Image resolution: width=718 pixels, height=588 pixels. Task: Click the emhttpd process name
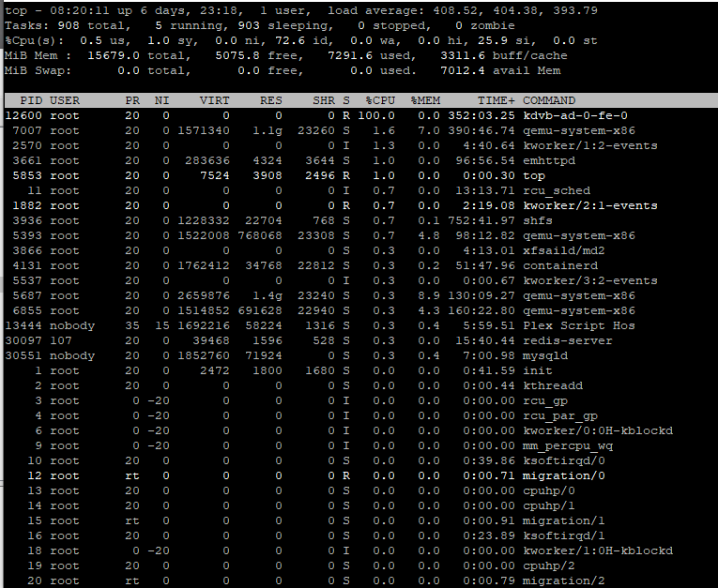pyautogui.click(x=549, y=161)
